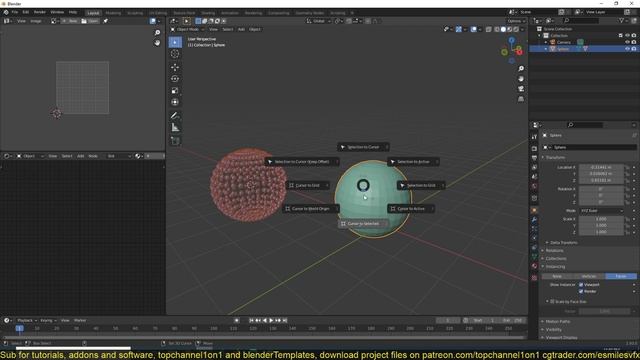
Task: Select the Add Cube tool
Action: (x=175, y=141)
